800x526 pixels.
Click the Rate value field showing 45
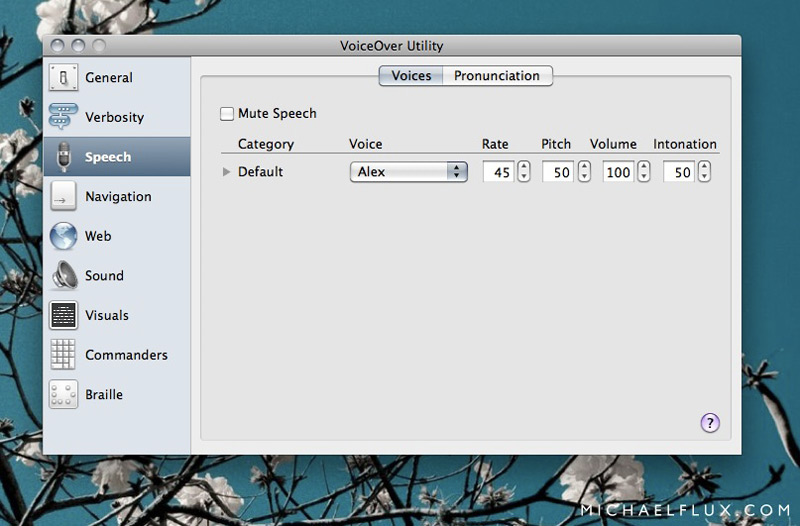(x=498, y=172)
